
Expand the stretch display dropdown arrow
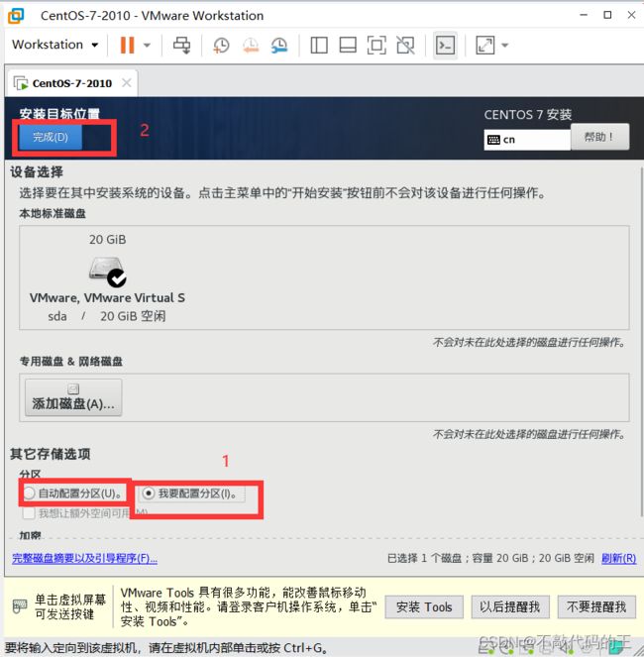505,45
